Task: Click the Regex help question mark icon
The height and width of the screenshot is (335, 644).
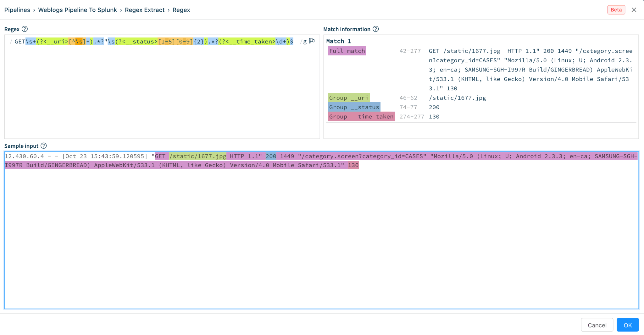Action: [25, 29]
